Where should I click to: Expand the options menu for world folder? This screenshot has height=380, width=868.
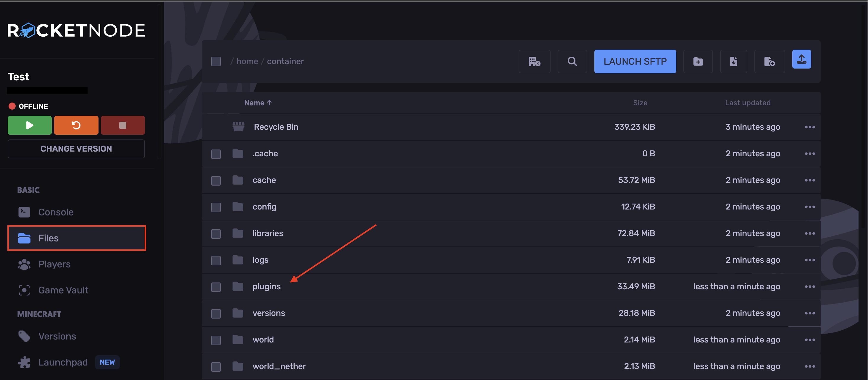pyautogui.click(x=809, y=340)
